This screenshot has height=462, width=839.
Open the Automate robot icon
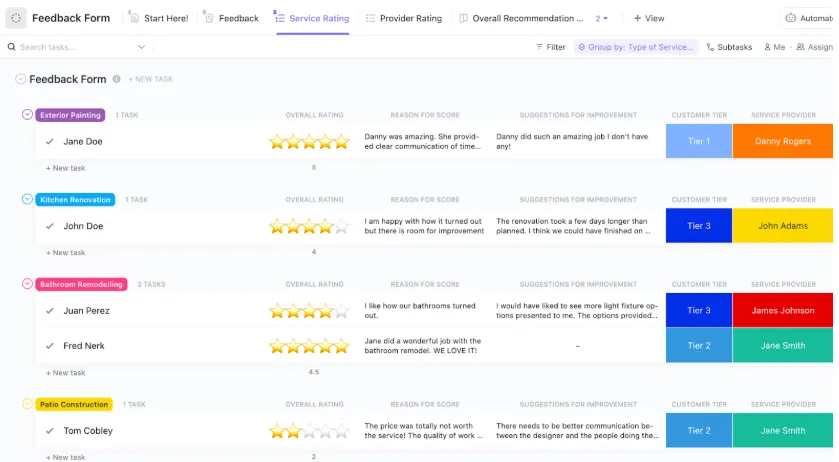tap(790, 18)
